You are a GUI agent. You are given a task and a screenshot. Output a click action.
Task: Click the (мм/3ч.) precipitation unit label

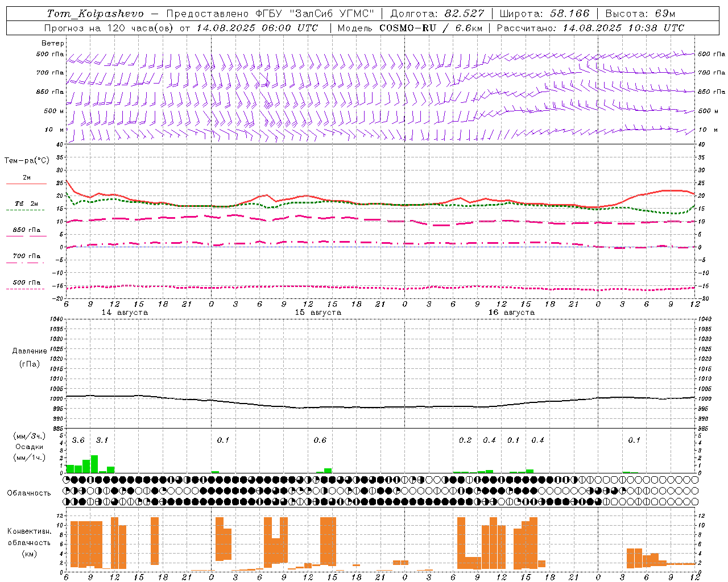coord(30,436)
